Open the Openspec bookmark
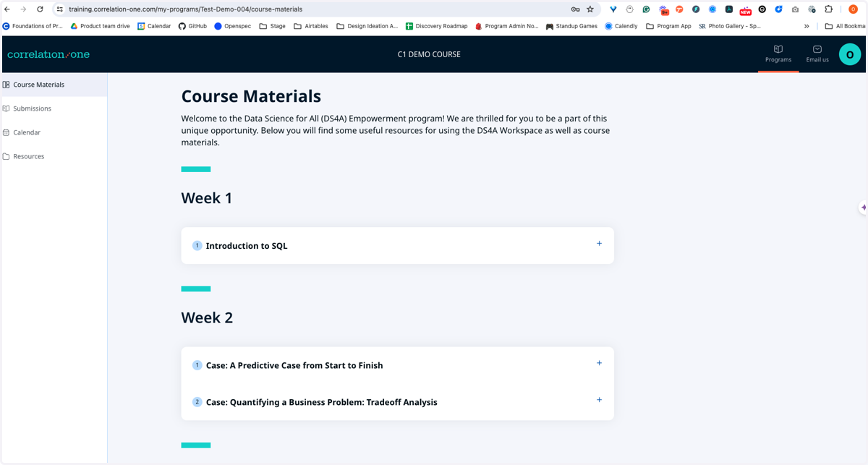The image size is (868, 465). pos(232,26)
